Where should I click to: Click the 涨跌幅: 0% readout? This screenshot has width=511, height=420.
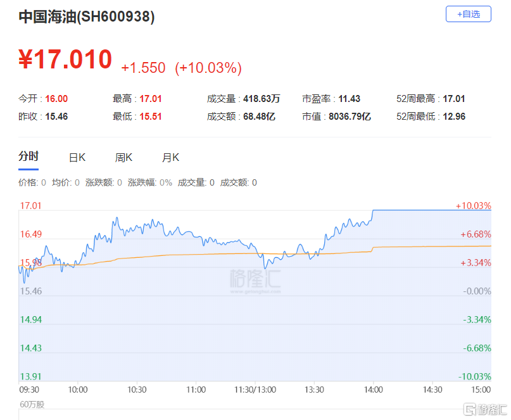(150, 182)
